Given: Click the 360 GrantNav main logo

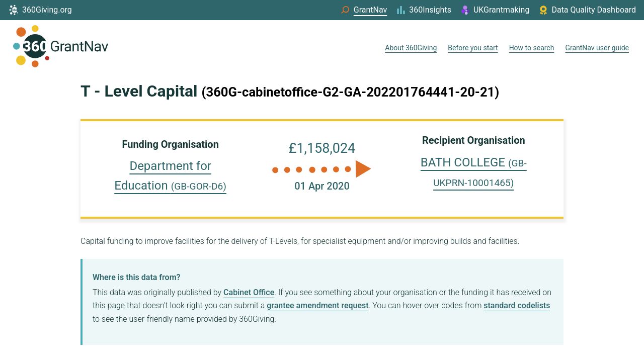Looking at the screenshot, I should (x=60, y=46).
